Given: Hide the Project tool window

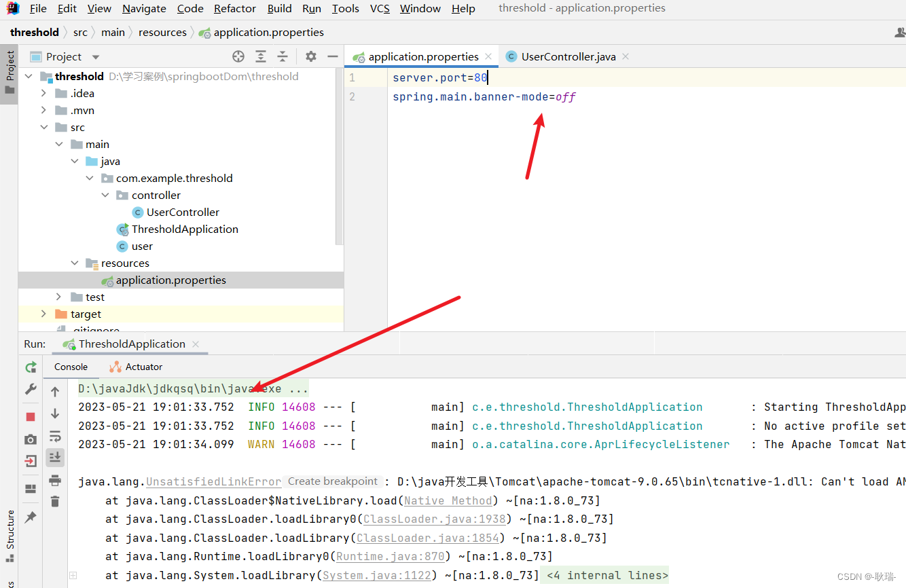Looking at the screenshot, I should point(333,56).
